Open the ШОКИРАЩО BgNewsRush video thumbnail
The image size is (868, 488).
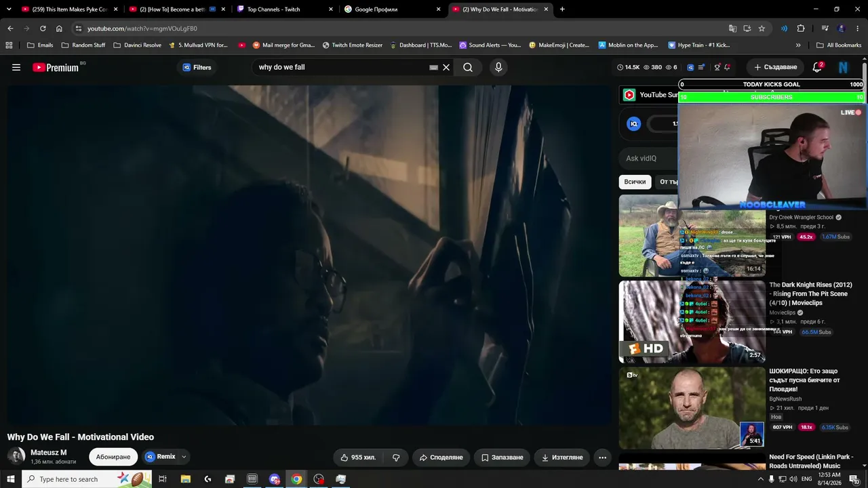coord(692,408)
